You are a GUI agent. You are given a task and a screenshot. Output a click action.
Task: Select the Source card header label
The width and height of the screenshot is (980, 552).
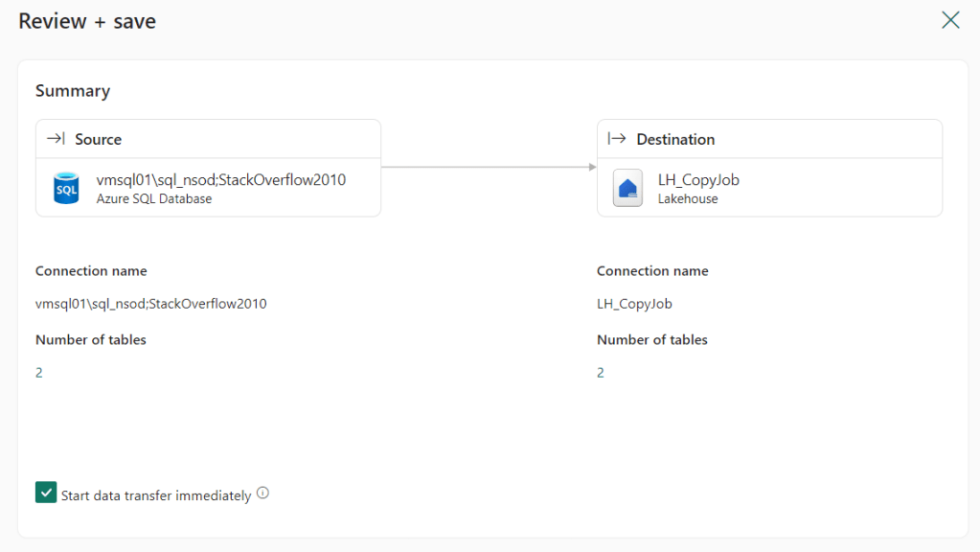(98, 139)
